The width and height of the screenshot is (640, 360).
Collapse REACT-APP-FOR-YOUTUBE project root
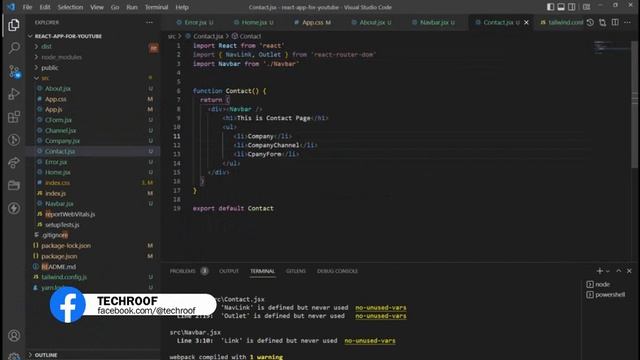pos(68,36)
